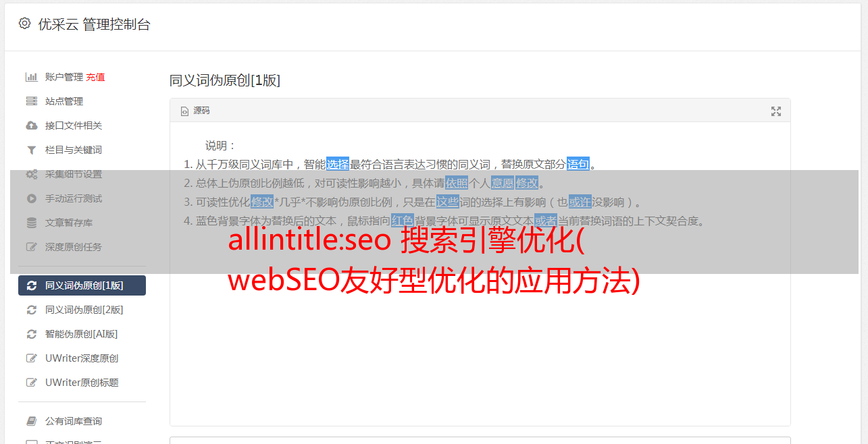The height and width of the screenshot is (444, 868).
Task: Click the 栏目与关键词 filter icon
Action: pos(31,150)
